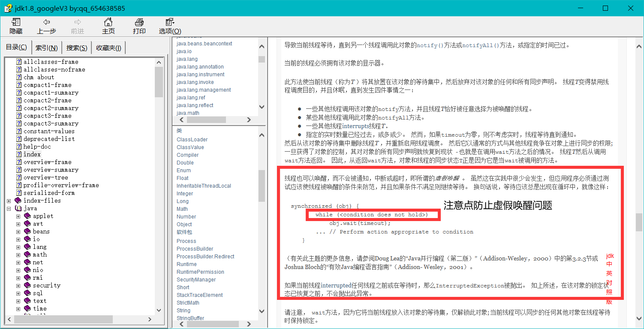Select the compact1-summary tree item
644x329 pixels.
pyautogui.click(x=51, y=93)
